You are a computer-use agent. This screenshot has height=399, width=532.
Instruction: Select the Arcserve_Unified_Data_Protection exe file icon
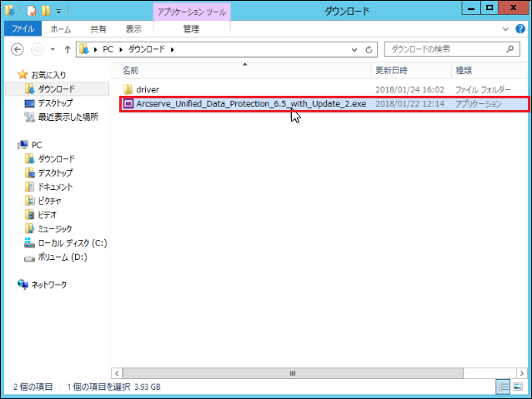[128, 104]
